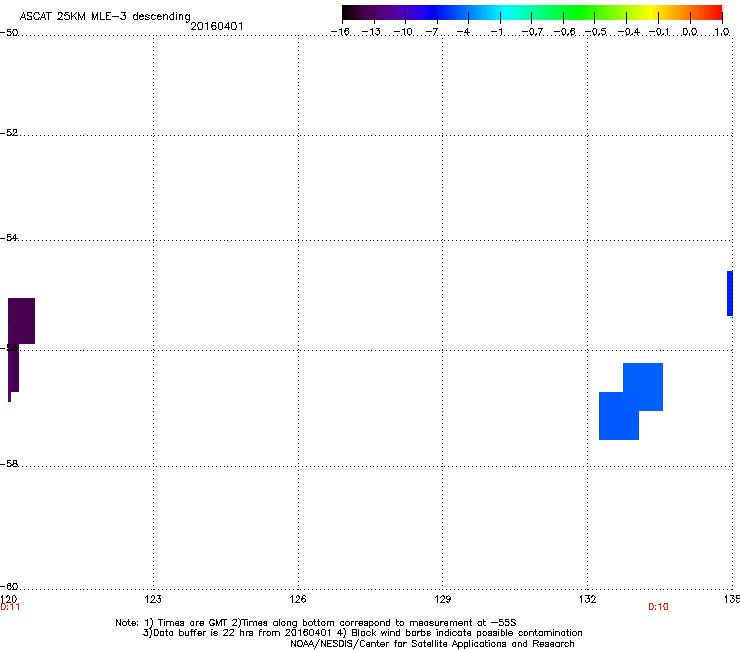
Task: Click the 'Data buffer is 22 hrs' note line
Action: click(362, 633)
